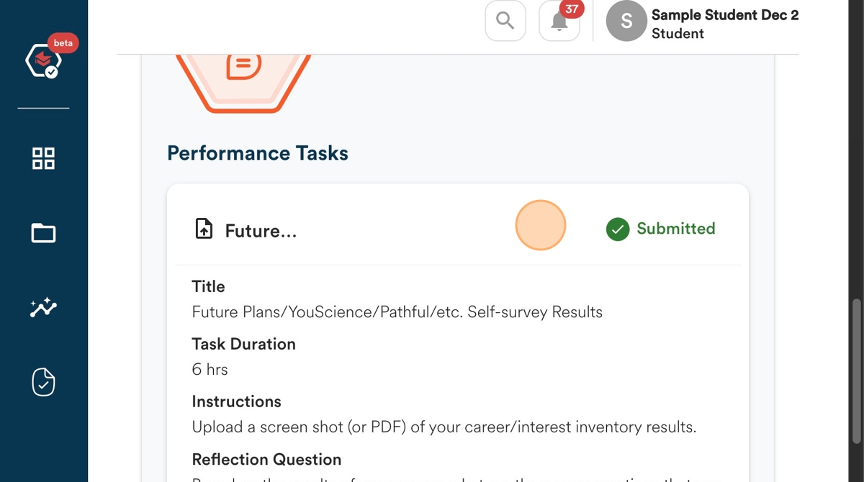Click the Submitted status label

click(676, 229)
